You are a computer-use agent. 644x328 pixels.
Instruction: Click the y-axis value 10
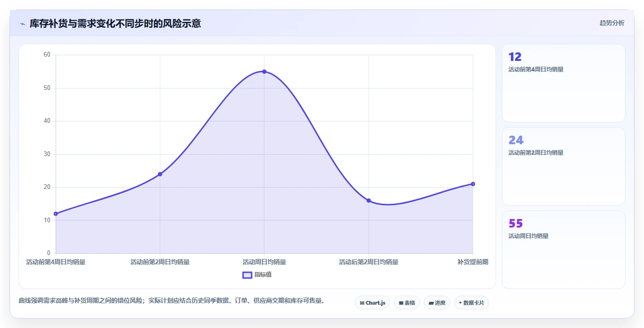point(47,220)
